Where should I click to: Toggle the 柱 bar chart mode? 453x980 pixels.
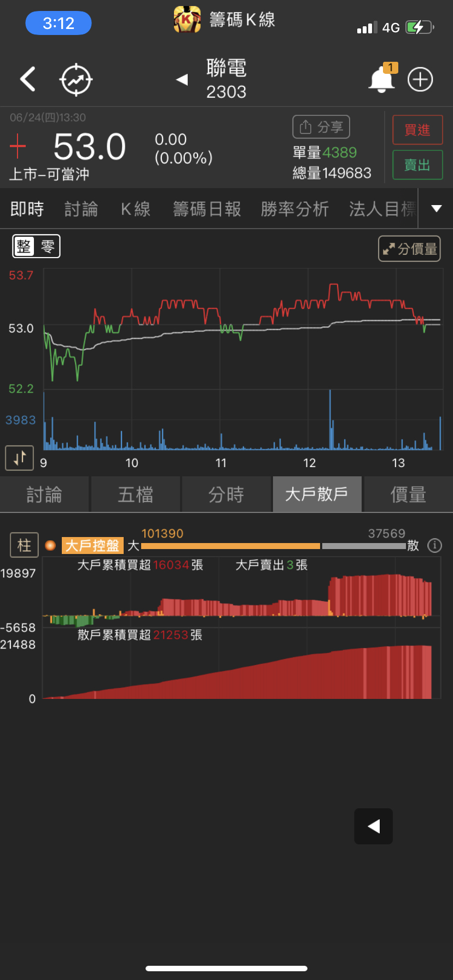24,545
